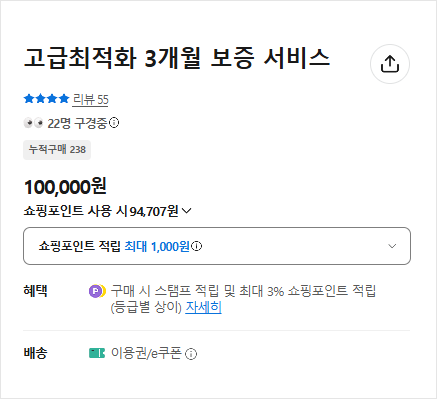Click the 누적구매 238 badge
The height and width of the screenshot is (399, 437).
tap(57, 150)
